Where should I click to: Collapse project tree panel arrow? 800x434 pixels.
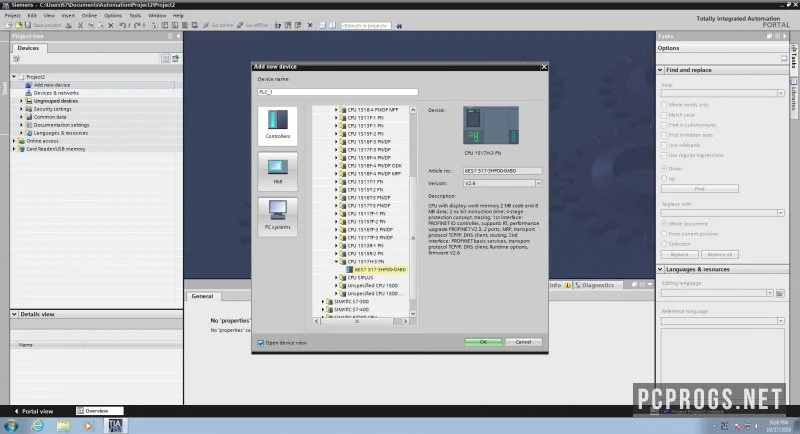click(x=178, y=36)
